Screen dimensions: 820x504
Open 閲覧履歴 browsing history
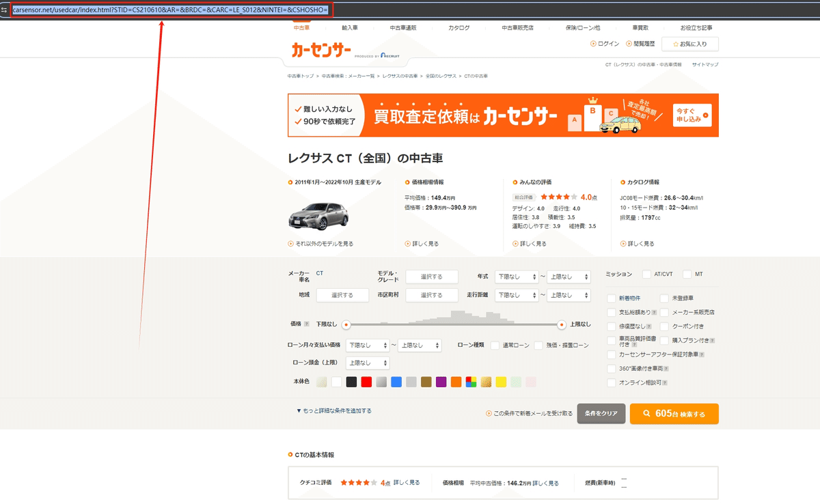tap(640, 44)
